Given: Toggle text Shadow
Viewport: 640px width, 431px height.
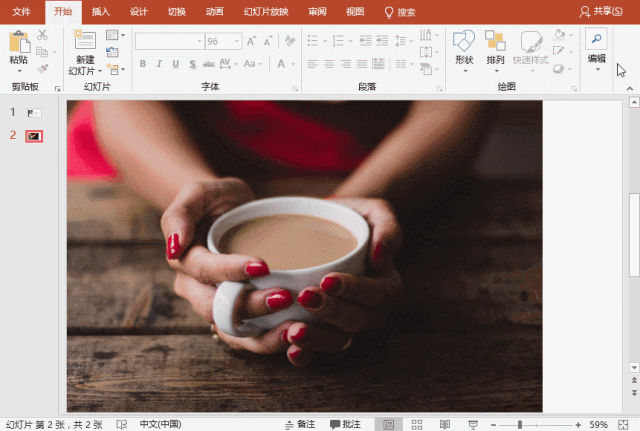Looking at the screenshot, I should coord(193,64).
